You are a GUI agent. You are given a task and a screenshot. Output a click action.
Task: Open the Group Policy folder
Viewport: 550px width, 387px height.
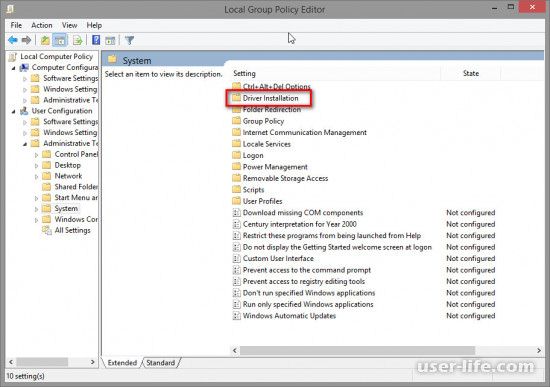pos(263,121)
